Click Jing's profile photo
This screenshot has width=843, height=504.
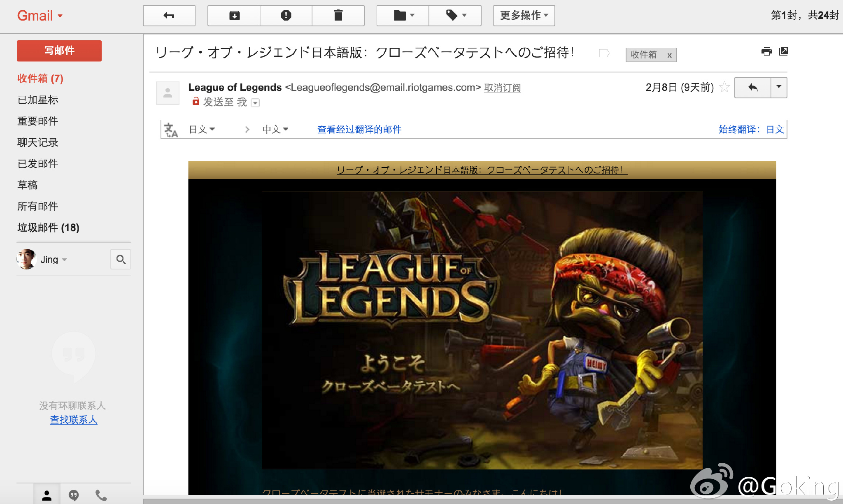pyautogui.click(x=27, y=259)
